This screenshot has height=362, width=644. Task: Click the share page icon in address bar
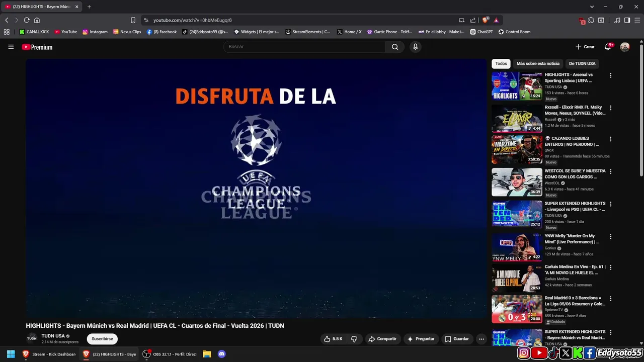pos(473,20)
